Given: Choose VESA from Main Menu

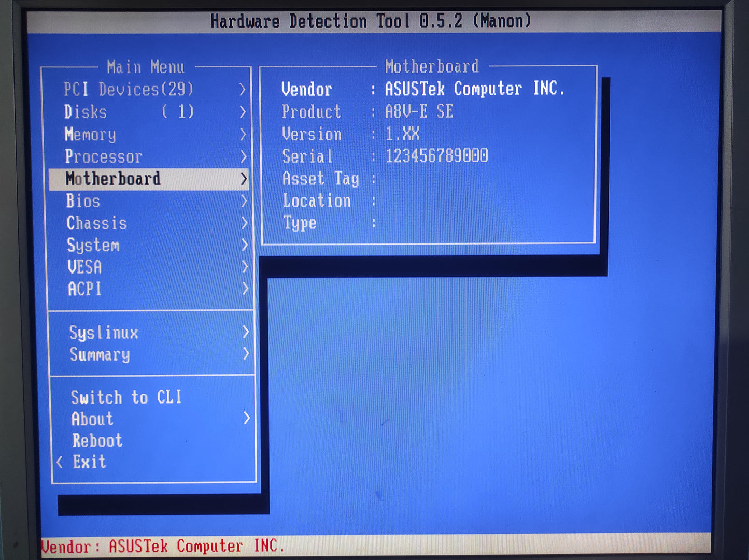Looking at the screenshot, I should [84, 267].
